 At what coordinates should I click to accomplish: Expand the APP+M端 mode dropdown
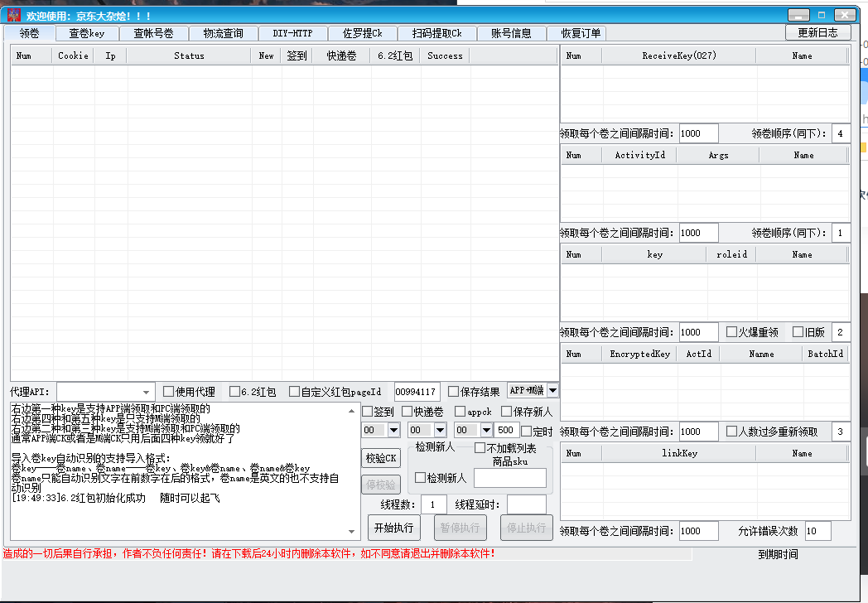pyautogui.click(x=552, y=390)
